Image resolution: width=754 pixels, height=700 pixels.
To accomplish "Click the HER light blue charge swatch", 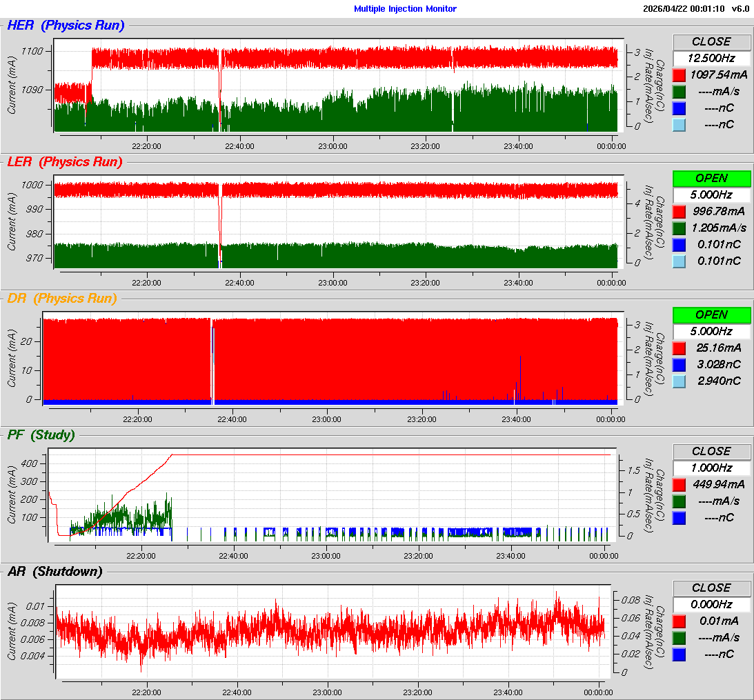I will (x=679, y=124).
